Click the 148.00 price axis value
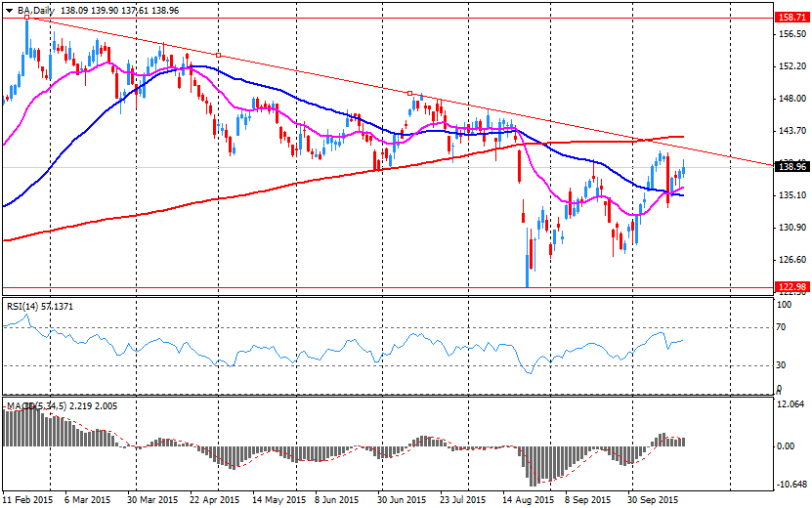The height and width of the screenshot is (508, 812). tap(791, 99)
